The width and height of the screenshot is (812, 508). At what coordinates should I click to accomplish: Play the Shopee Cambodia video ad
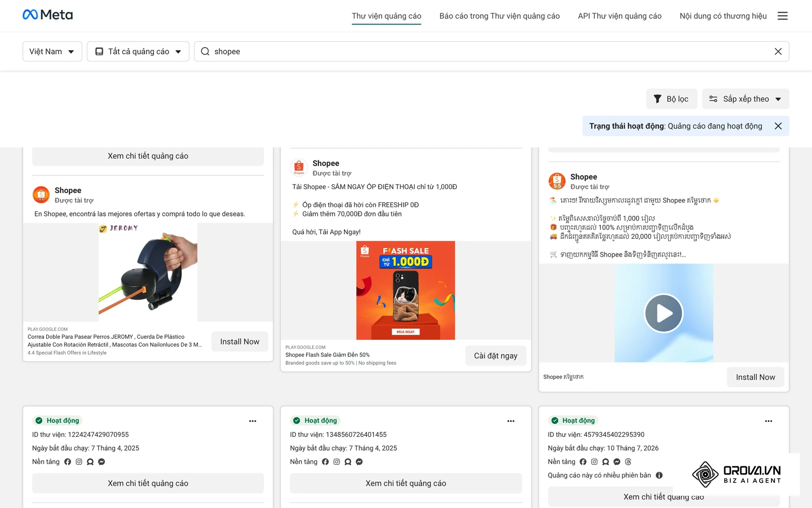click(664, 313)
